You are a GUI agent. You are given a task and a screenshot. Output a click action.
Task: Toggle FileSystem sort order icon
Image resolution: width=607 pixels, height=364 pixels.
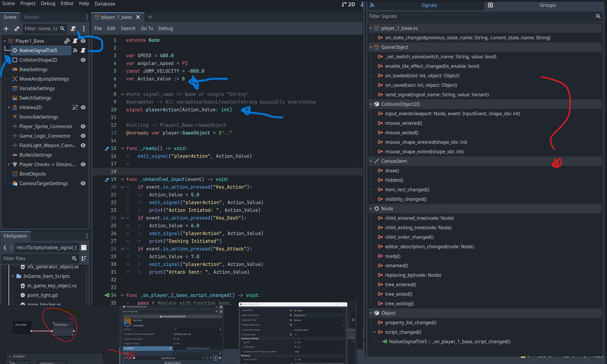84,258
